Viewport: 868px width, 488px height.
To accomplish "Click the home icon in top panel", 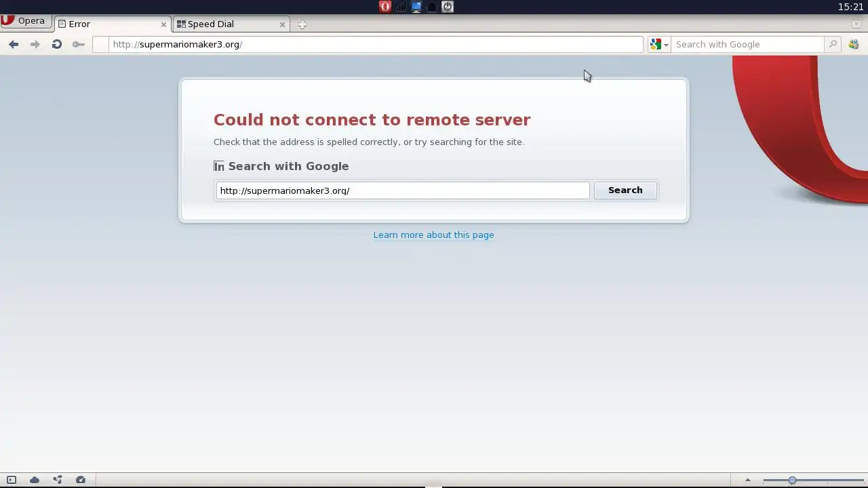I will [432, 7].
